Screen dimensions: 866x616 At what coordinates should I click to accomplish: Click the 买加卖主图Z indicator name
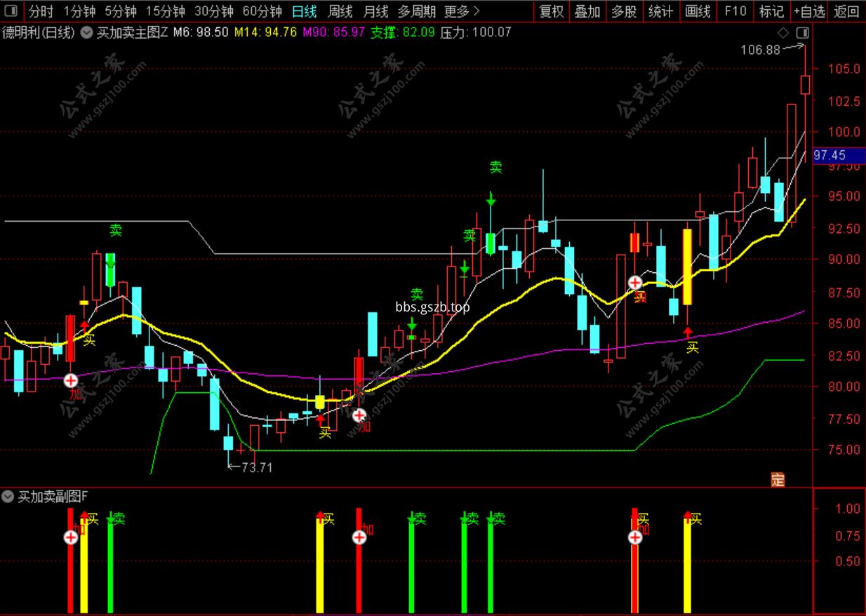click(x=132, y=32)
